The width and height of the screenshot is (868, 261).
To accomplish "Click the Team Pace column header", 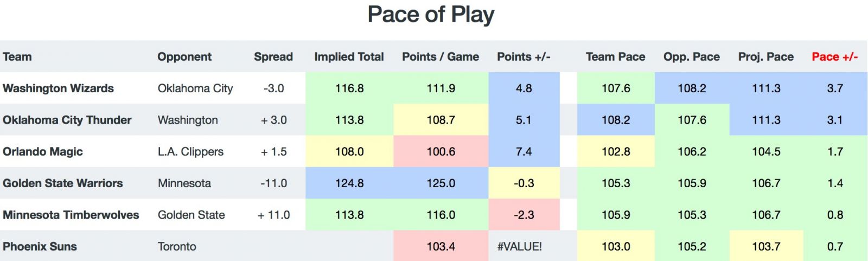I will [x=616, y=57].
